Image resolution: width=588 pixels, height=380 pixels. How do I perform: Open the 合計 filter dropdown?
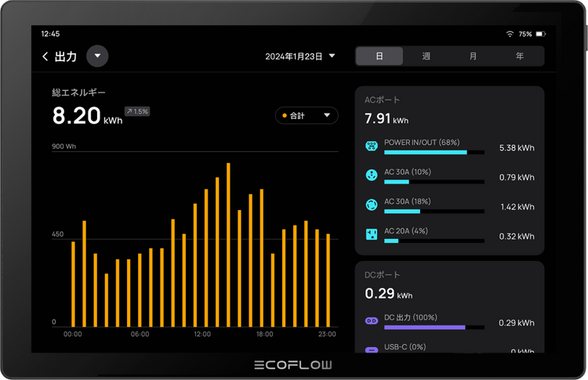pyautogui.click(x=307, y=116)
